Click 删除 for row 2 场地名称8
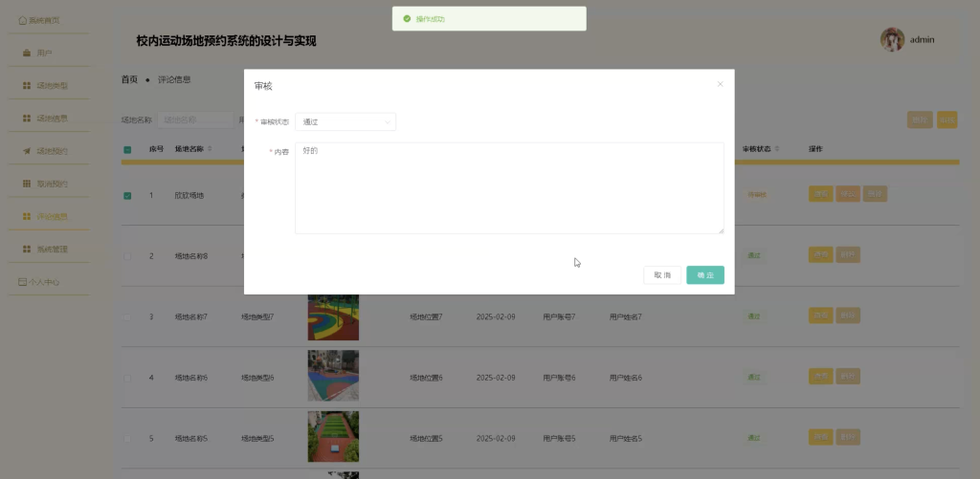980x479 pixels. coord(848,255)
